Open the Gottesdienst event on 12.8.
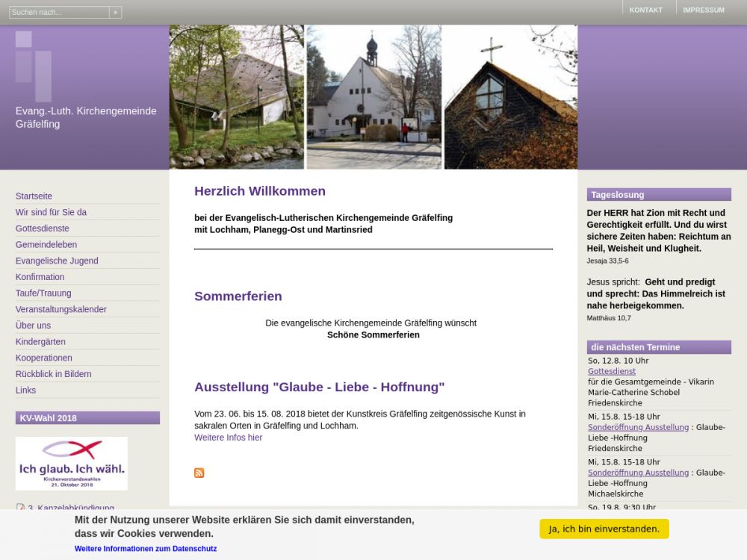This screenshot has width=747, height=560. point(612,372)
